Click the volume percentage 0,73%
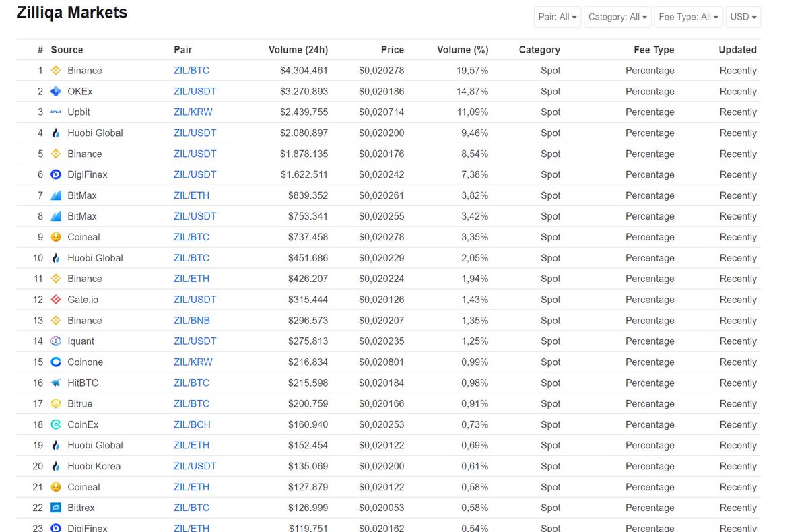The width and height of the screenshot is (808, 532). tap(475, 426)
